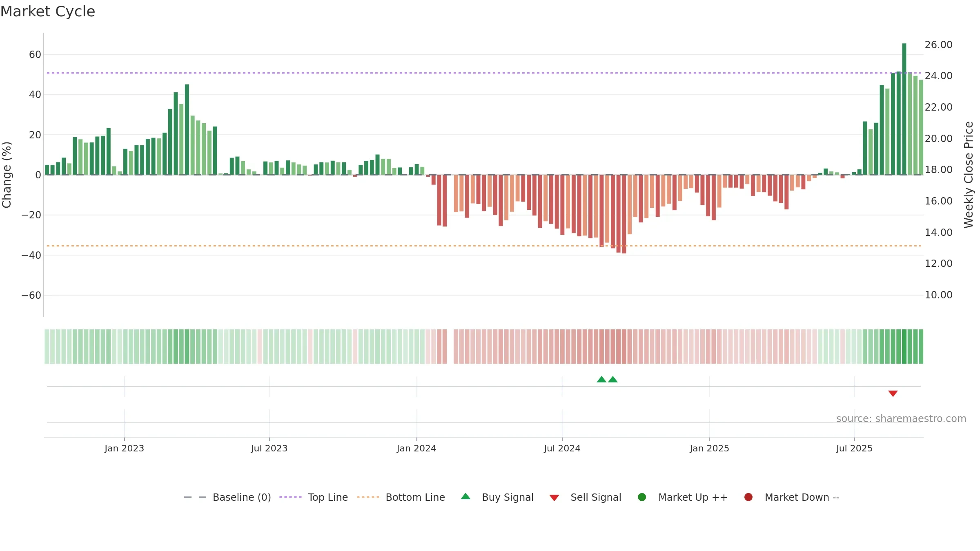This screenshot has width=980, height=551.
Task: Click the 24.00 price axis label
Action: click(x=939, y=76)
